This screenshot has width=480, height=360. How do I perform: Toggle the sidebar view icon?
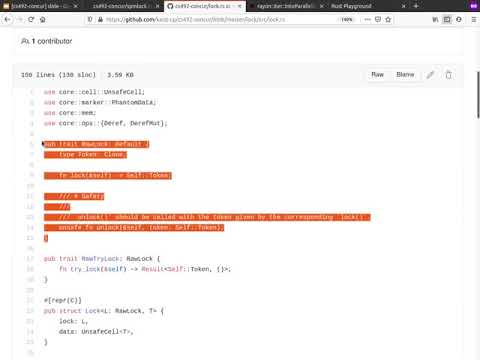[447, 20]
